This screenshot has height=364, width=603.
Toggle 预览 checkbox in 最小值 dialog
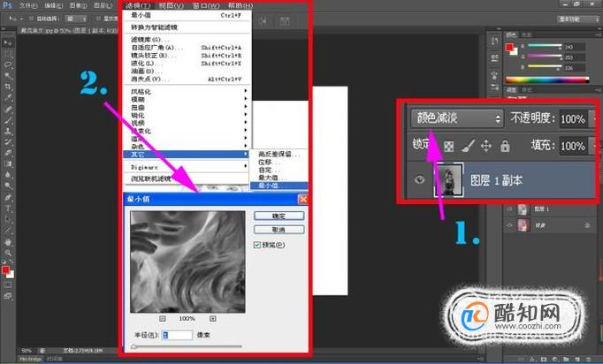tap(257, 245)
